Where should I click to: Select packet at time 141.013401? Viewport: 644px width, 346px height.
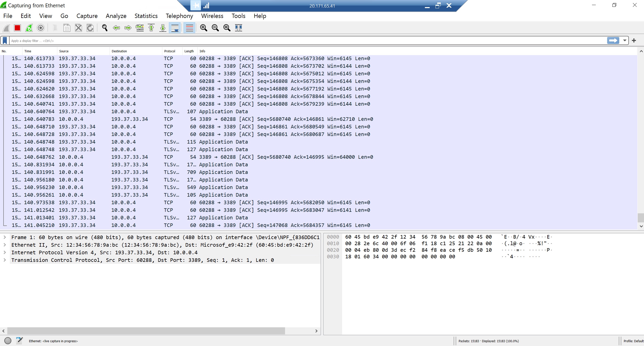pyautogui.click(x=319, y=218)
